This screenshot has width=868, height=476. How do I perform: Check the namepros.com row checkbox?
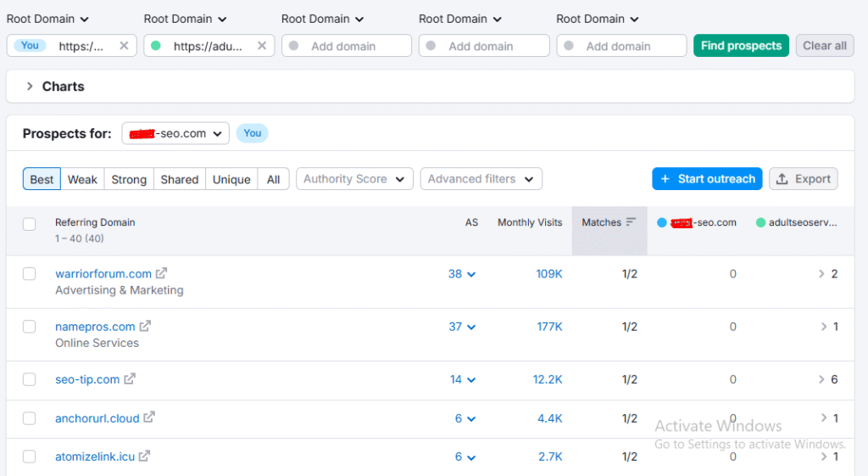point(30,327)
